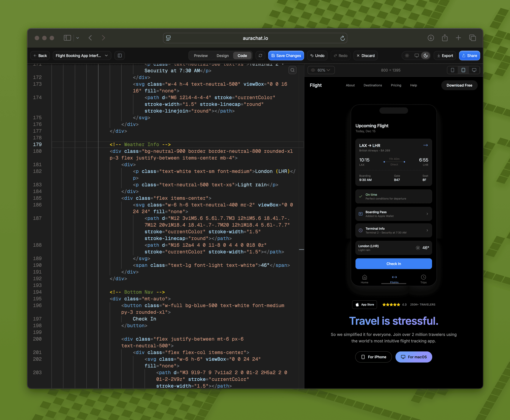Screen dimensions: 510x420
Task: Focus the aurachat.io address field
Action: (x=255, y=38)
